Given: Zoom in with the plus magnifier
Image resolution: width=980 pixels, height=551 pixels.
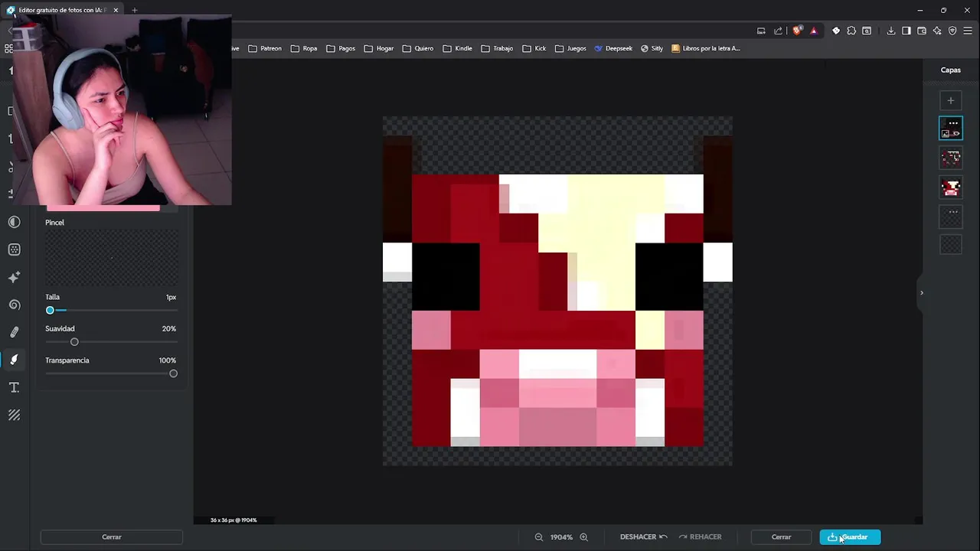Looking at the screenshot, I should [583, 537].
